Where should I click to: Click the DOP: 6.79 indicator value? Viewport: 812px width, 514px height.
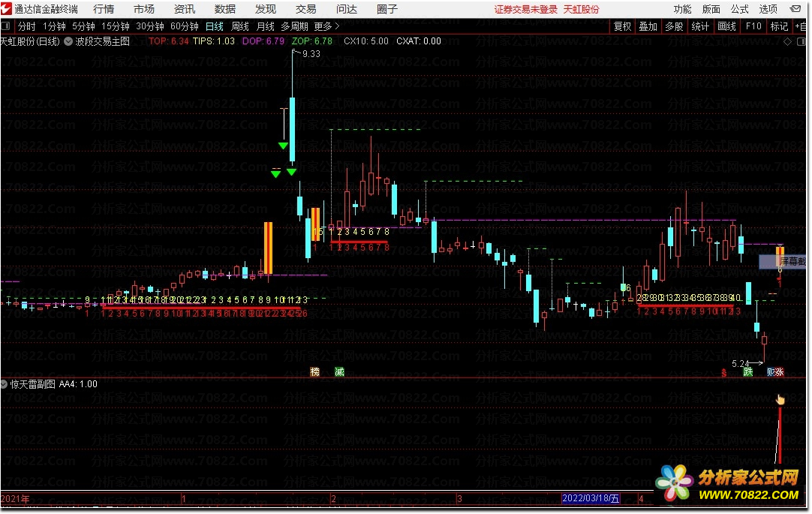pyautogui.click(x=263, y=41)
